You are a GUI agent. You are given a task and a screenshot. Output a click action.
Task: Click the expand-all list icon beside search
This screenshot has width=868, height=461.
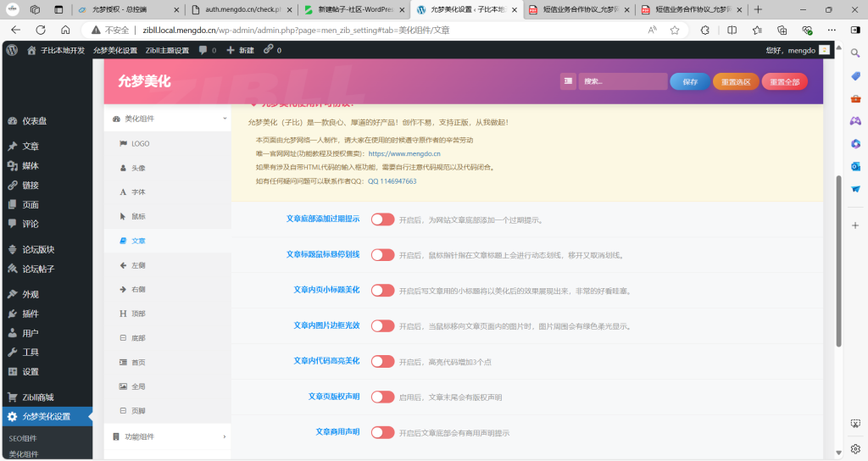[x=568, y=81]
